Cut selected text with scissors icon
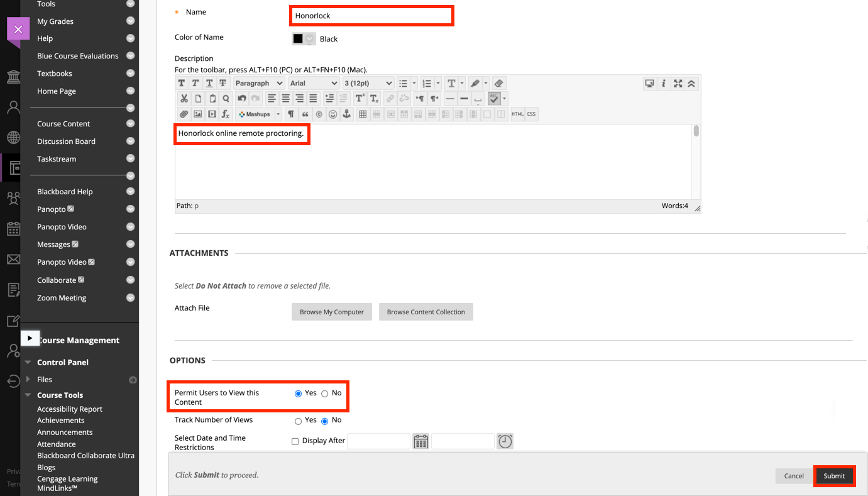This screenshot has width=868, height=496. (x=184, y=98)
